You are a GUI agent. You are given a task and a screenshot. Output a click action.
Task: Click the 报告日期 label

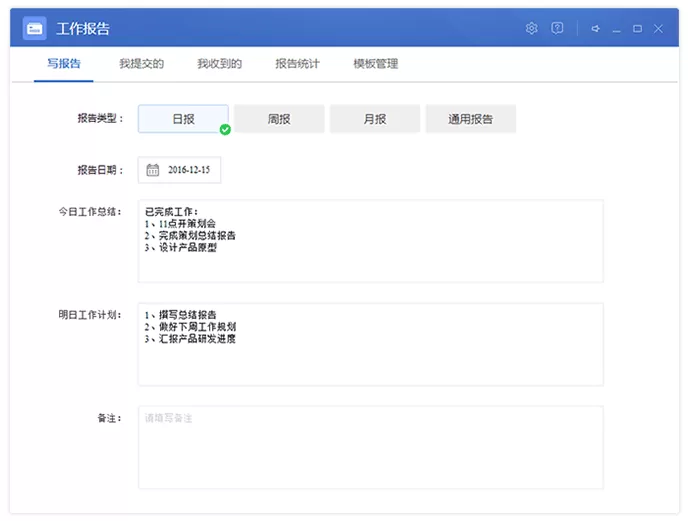(x=100, y=170)
